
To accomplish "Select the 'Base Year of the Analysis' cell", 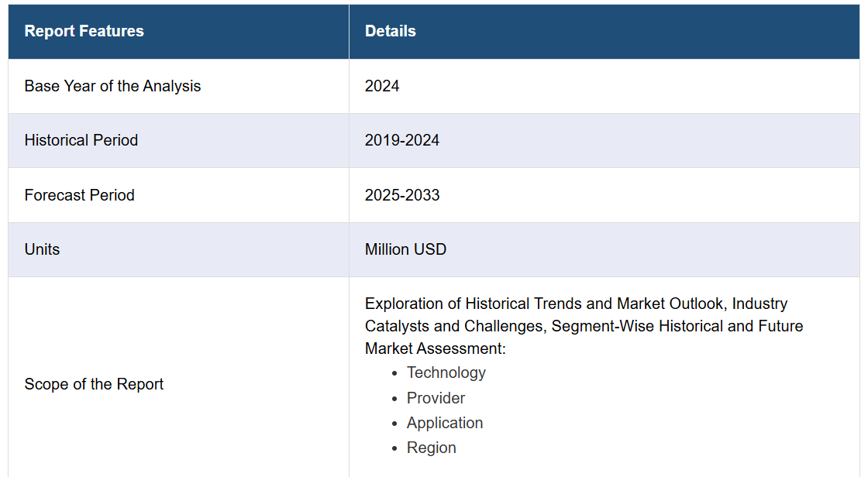I will tap(112, 86).
